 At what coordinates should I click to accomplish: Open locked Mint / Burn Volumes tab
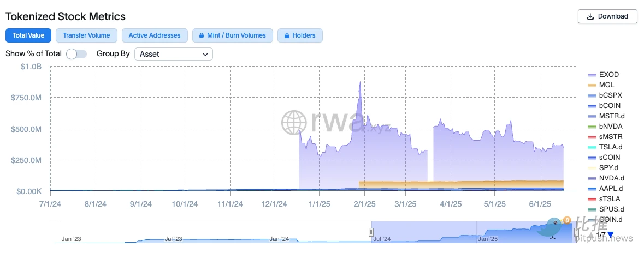(233, 35)
